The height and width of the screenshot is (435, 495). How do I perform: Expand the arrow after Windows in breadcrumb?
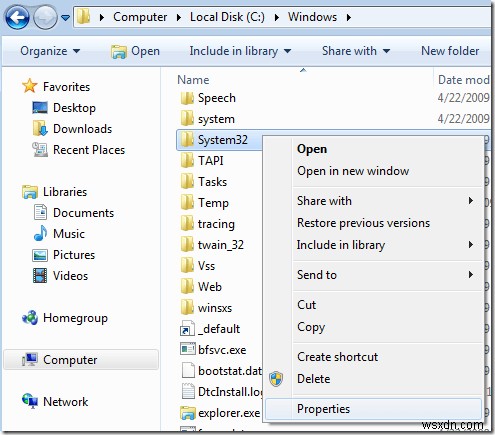coord(349,17)
